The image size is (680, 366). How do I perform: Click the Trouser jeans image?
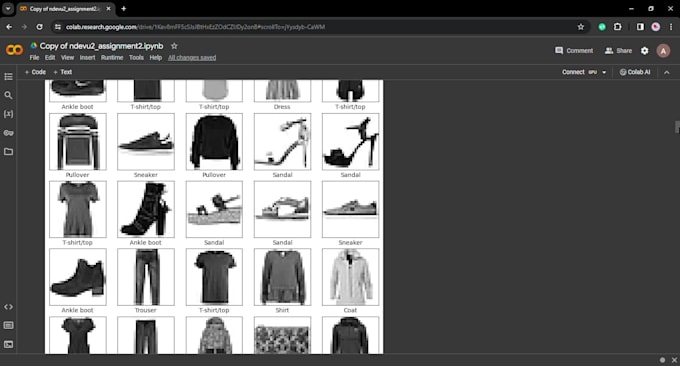[x=146, y=277]
